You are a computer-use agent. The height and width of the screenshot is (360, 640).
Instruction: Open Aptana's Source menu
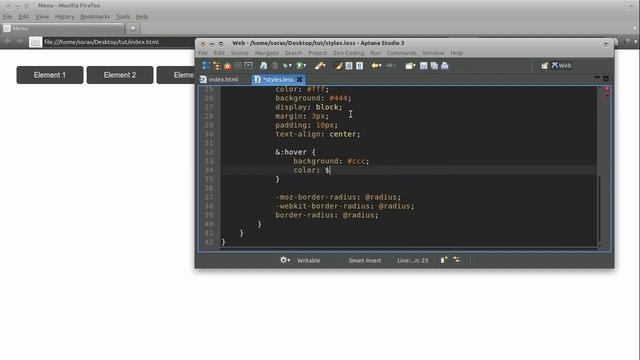(x=240, y=53)
